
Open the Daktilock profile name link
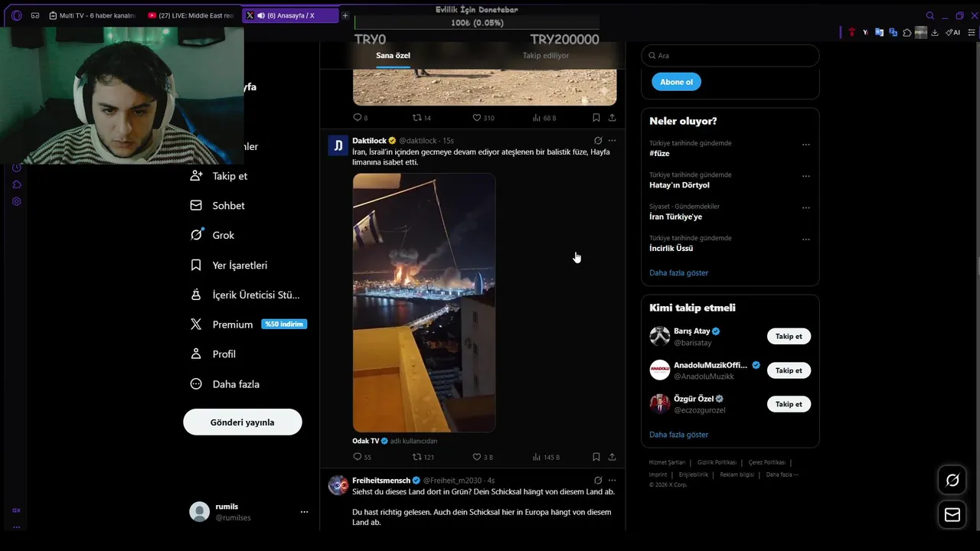[x=369, y=141]
